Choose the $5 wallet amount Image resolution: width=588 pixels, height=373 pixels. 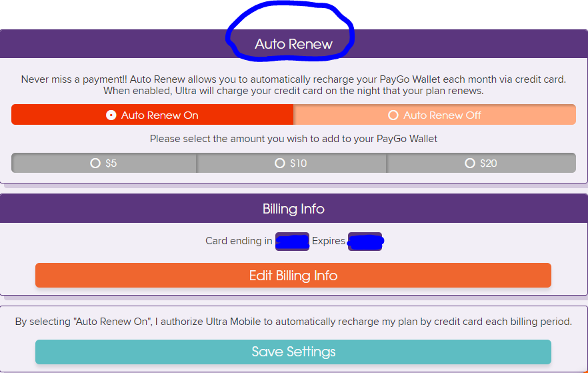[104, 163]
